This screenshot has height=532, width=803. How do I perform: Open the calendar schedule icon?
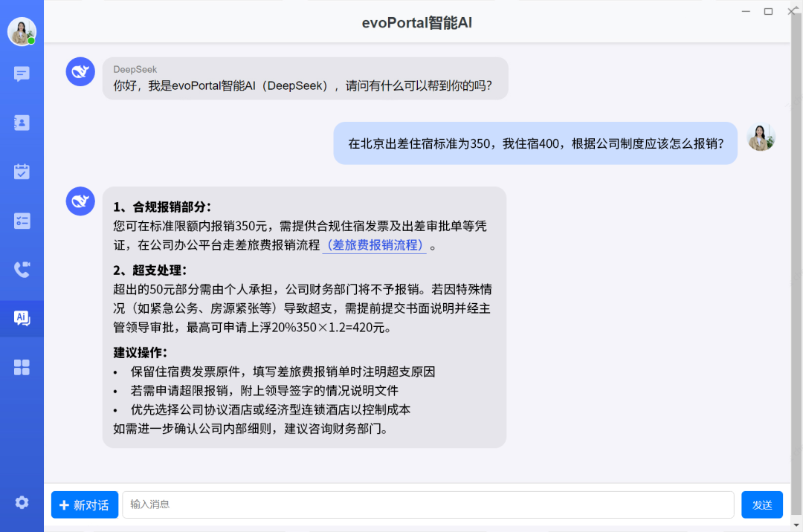[x=22, y=172]
